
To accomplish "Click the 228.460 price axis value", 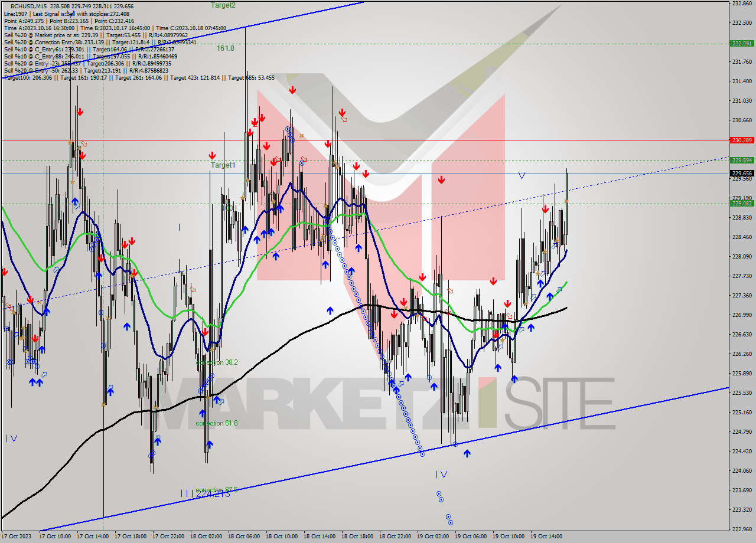I will point(742,237).
